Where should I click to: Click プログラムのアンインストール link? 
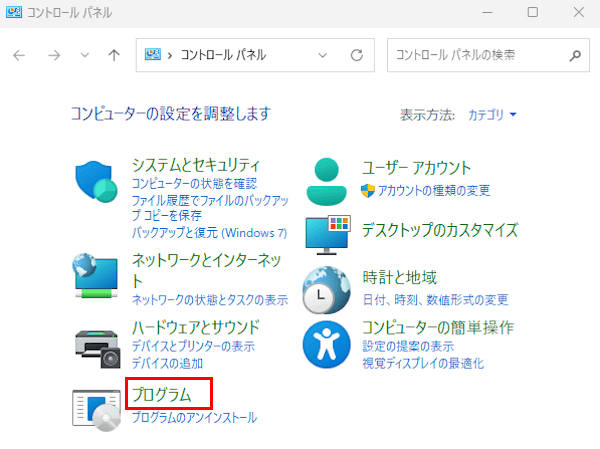click(x=194, y=418)
